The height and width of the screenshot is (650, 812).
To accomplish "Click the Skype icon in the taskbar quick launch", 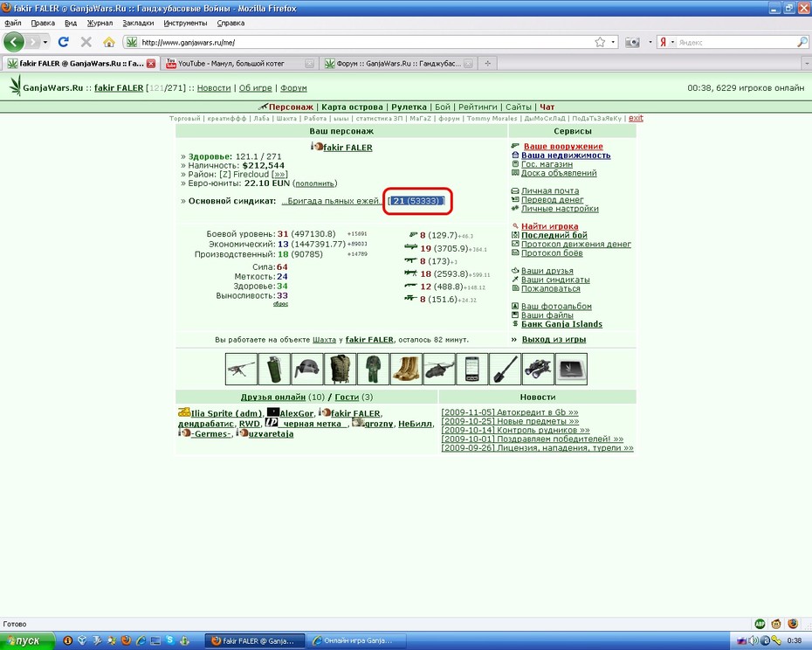I will tap(170, 640).
